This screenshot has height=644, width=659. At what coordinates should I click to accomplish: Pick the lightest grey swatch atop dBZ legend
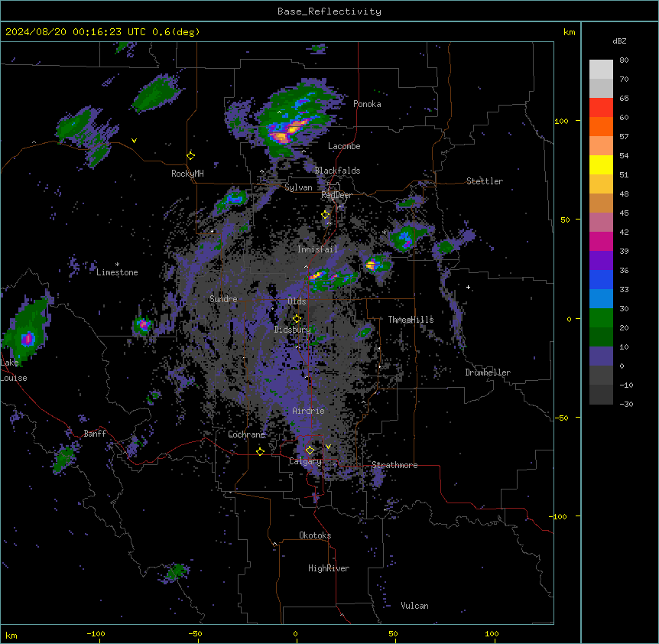pos(601,70)
